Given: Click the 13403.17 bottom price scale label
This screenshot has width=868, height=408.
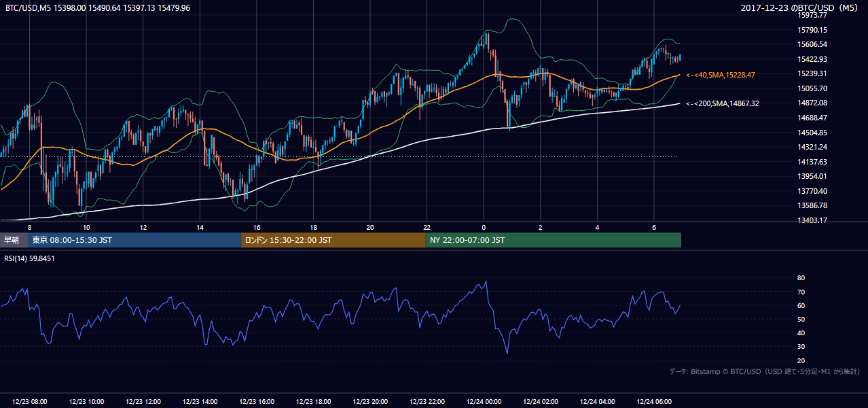Looking at the screenshot, I should pyautogui.click(x=812, y=220).
